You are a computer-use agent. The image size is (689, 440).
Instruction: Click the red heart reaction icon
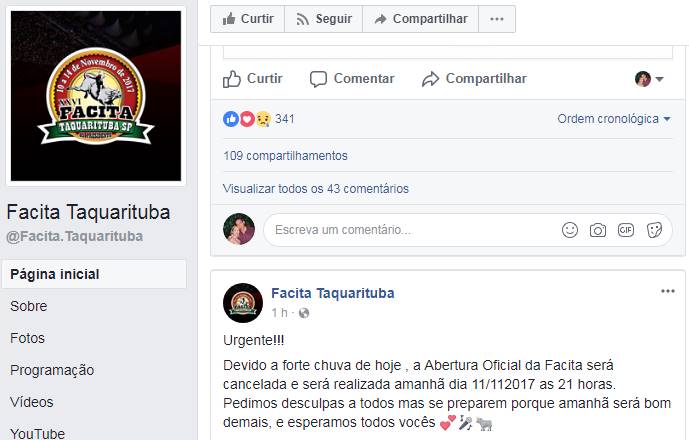pyautogui.click(x=247, y=119)
